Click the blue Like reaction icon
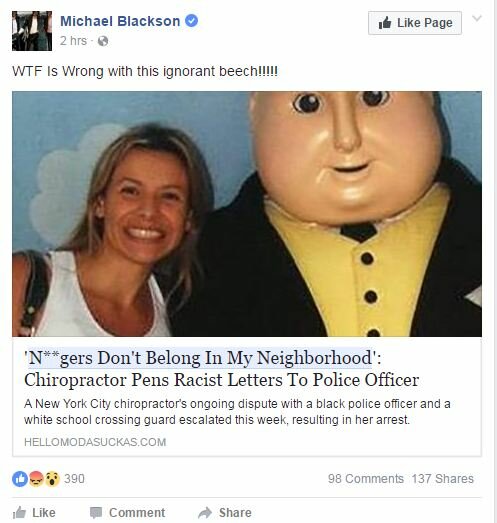The height and width of the screenshot is (523, 497). 20,479
